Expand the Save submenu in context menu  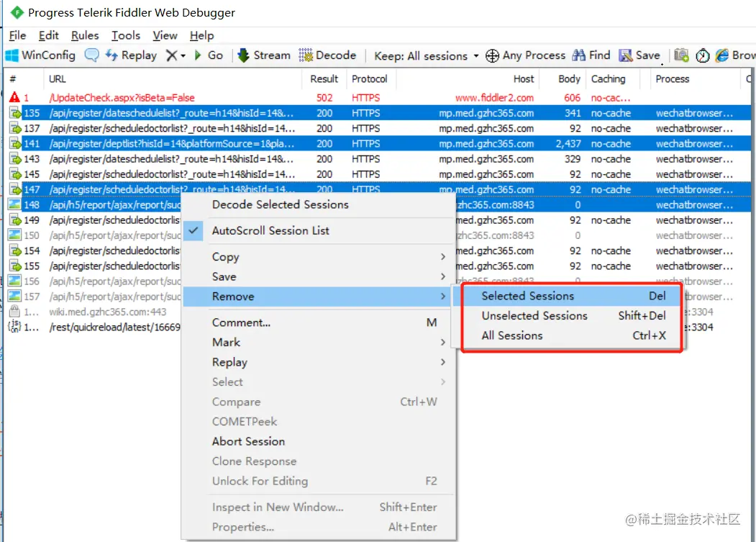coord(318,276)
